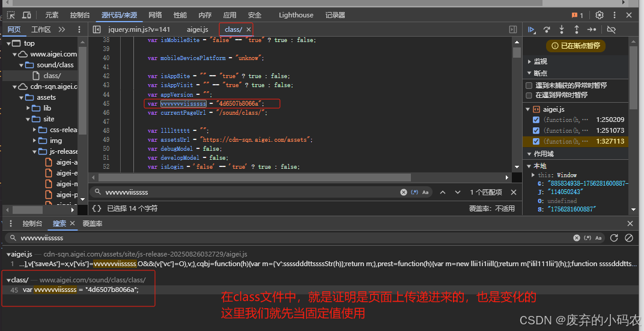Click the issues warning badge showing 1
The image size is (644, 331).
577,15
